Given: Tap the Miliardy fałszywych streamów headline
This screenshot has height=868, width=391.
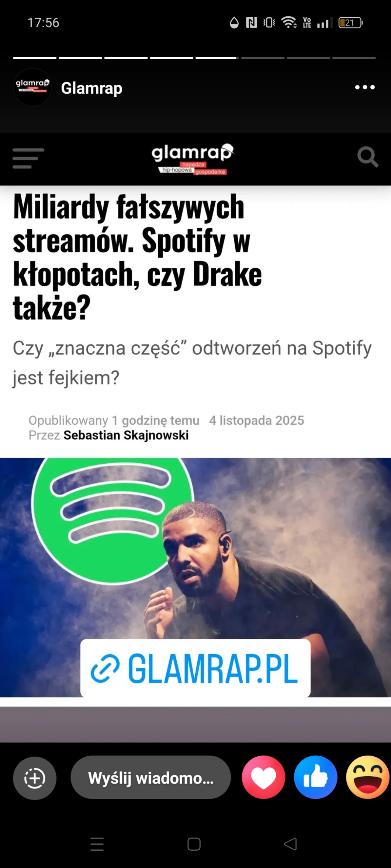Looking at the screenshot, I should (x=137, y=257).
